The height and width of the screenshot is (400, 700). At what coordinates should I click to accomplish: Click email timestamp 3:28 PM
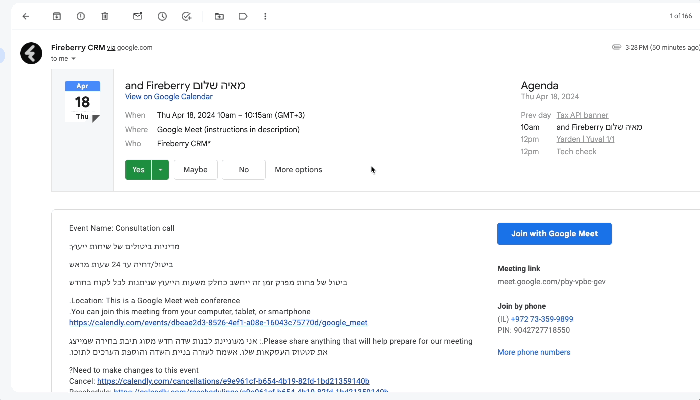pos(662,47)
